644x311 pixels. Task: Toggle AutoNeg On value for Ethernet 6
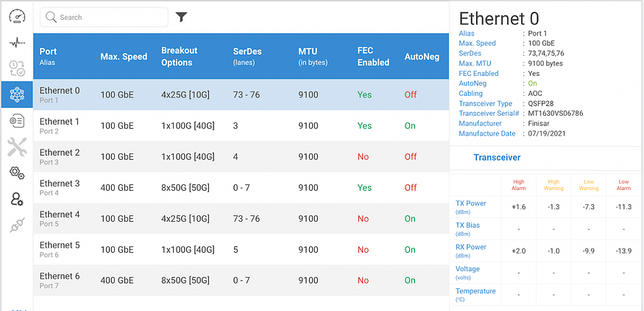tap(410, 281)
